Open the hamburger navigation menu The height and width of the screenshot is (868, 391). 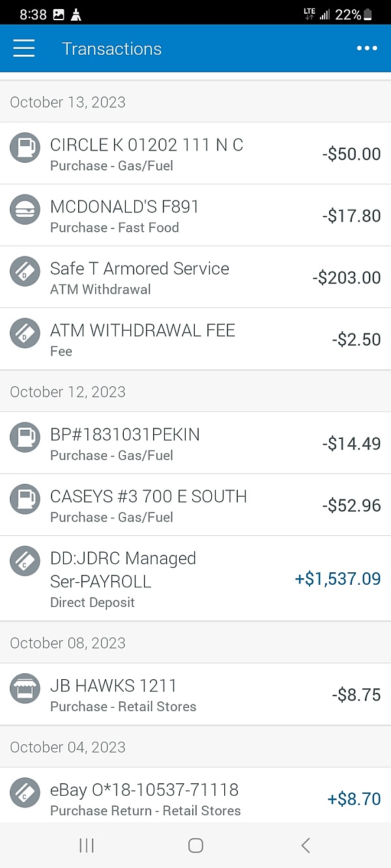click(x=24, y=49)
